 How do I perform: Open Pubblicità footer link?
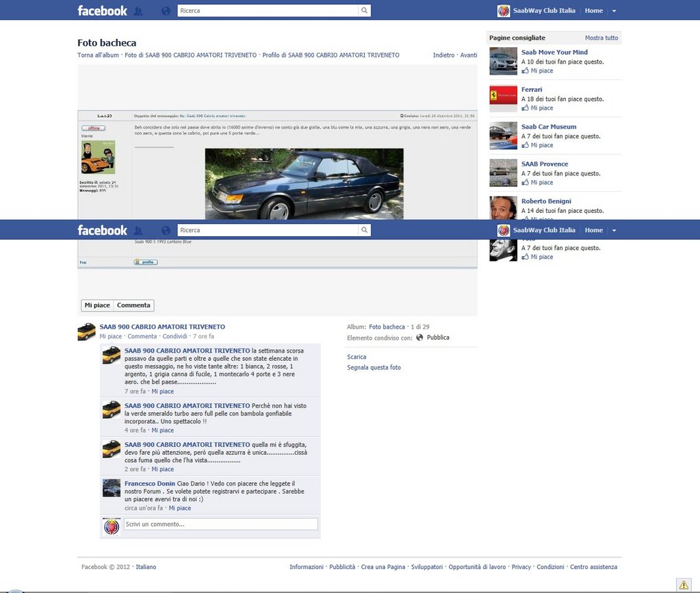[x=342, y=566]
